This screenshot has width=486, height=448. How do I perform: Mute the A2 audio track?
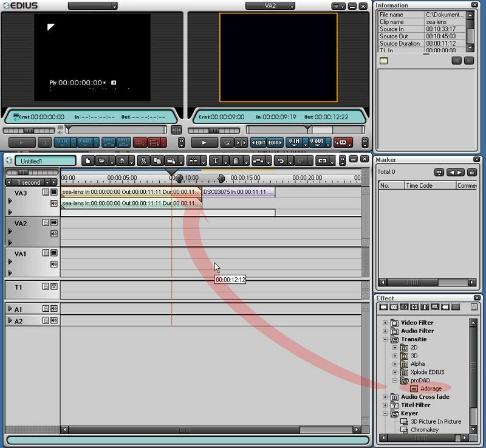coord(54,320)
